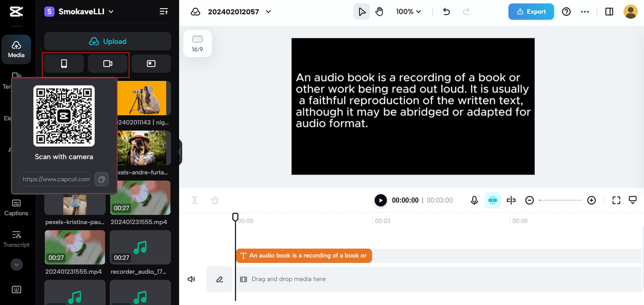Viewport: 644px width, 305px height.
Task: Copy the capcut link
Action: (101, 179)
